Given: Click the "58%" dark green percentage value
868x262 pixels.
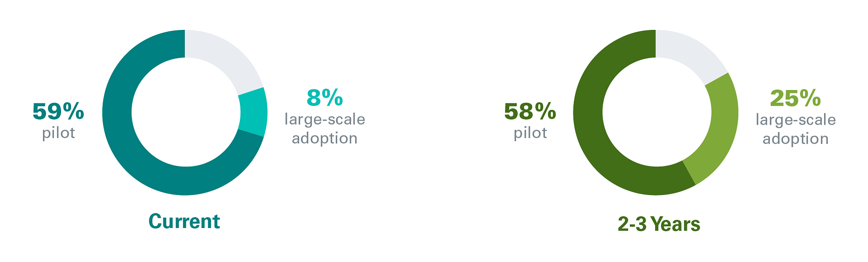Looking at the screenshot, I should pyautogui.click(x=530, y=112).
